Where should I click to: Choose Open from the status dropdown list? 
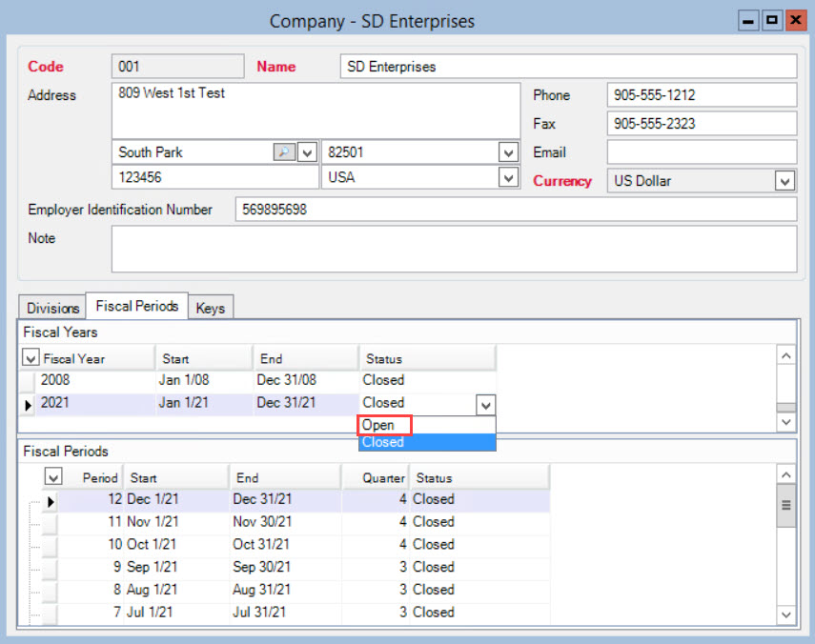point(427,425)
